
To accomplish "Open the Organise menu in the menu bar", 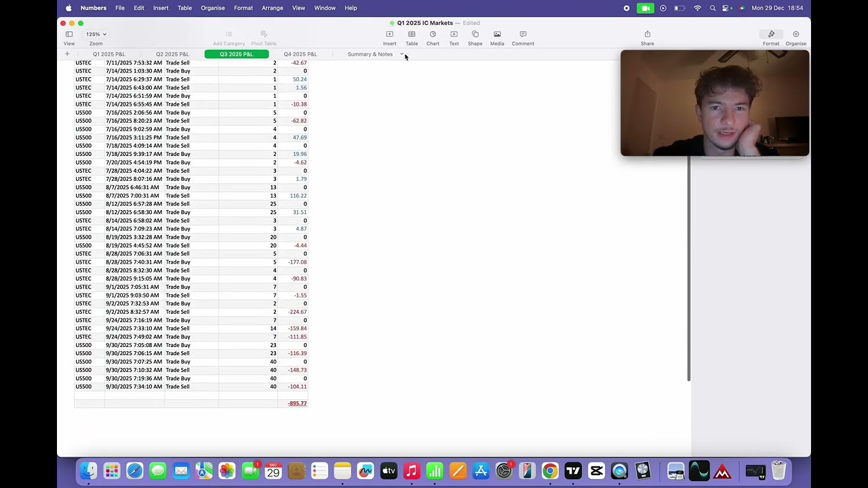I will click(213, 8).
